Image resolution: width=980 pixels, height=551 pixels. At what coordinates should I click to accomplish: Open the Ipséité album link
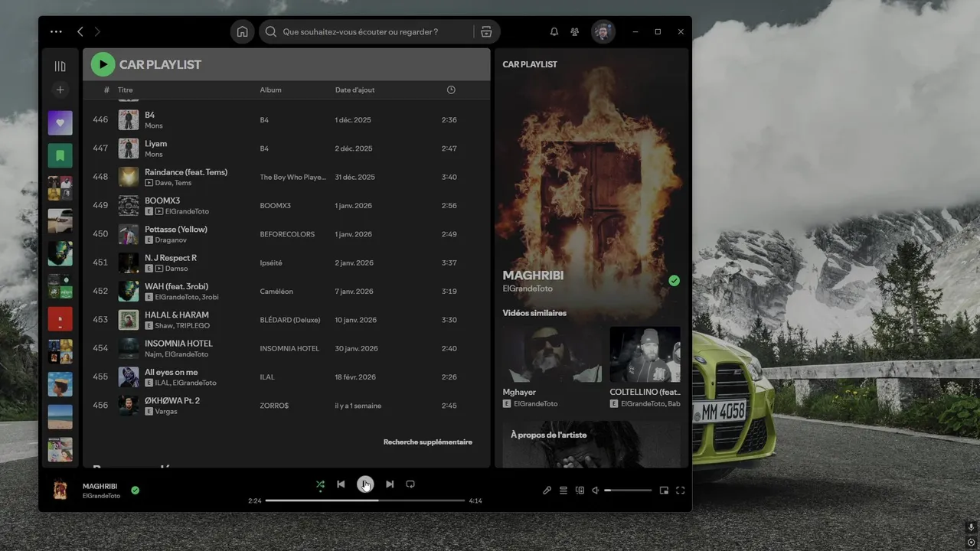271,262
